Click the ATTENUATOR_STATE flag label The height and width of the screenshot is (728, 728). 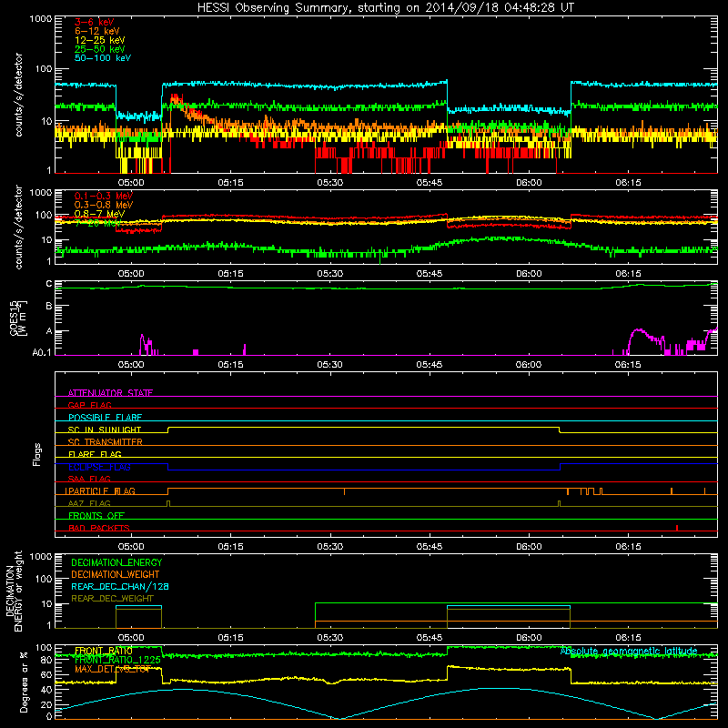pyautogui.click(x=110, y=393)
